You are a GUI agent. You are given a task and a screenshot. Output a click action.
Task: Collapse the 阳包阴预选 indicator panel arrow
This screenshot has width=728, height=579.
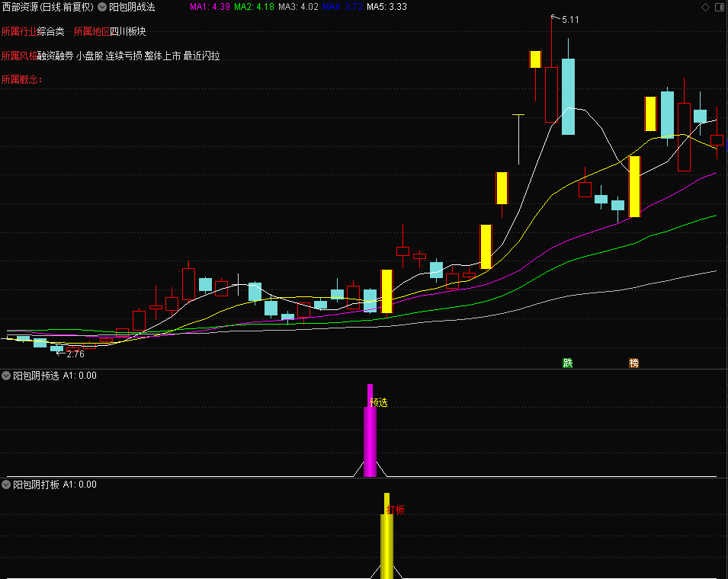pyautogui.click(x=6, y=376)
